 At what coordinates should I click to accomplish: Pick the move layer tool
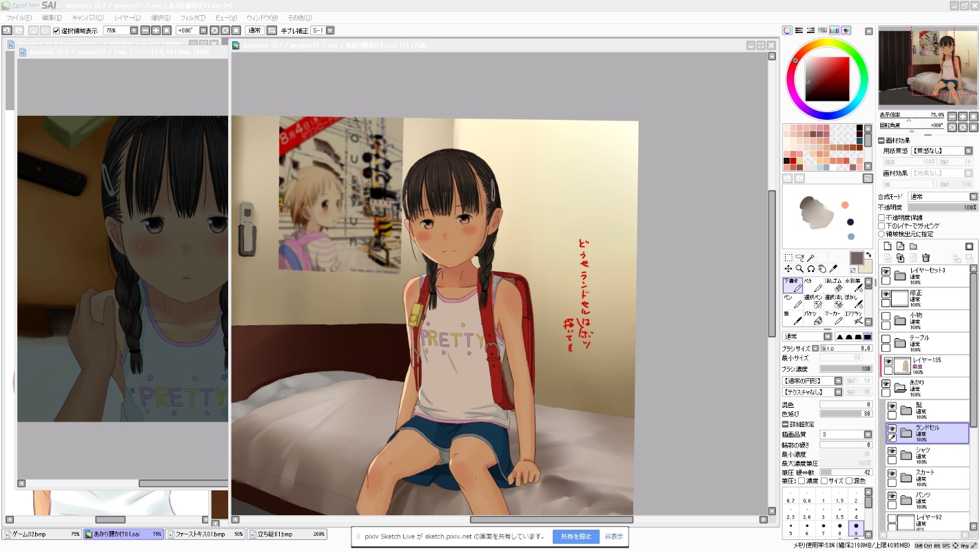788,269
